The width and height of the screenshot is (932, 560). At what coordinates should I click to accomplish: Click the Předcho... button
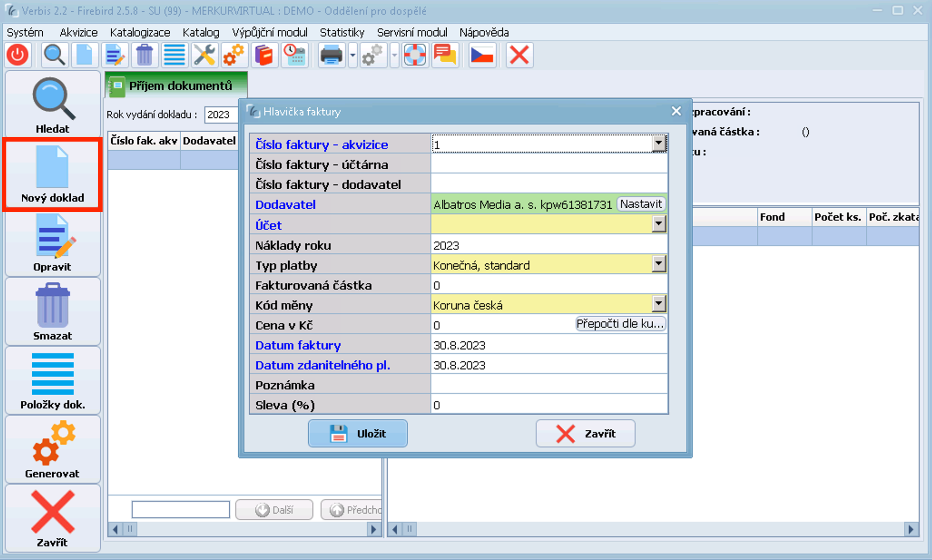click(x=352, y=510)
